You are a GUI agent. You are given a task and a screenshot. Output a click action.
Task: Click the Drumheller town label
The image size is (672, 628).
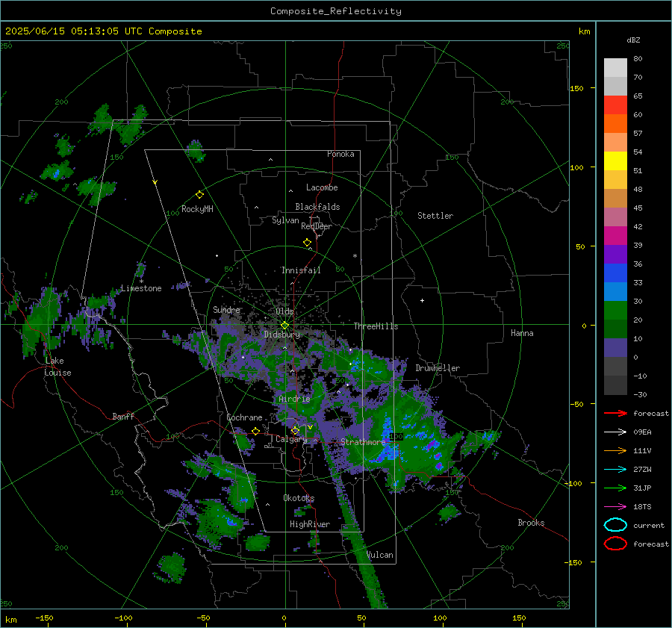(x=438, y=368)
